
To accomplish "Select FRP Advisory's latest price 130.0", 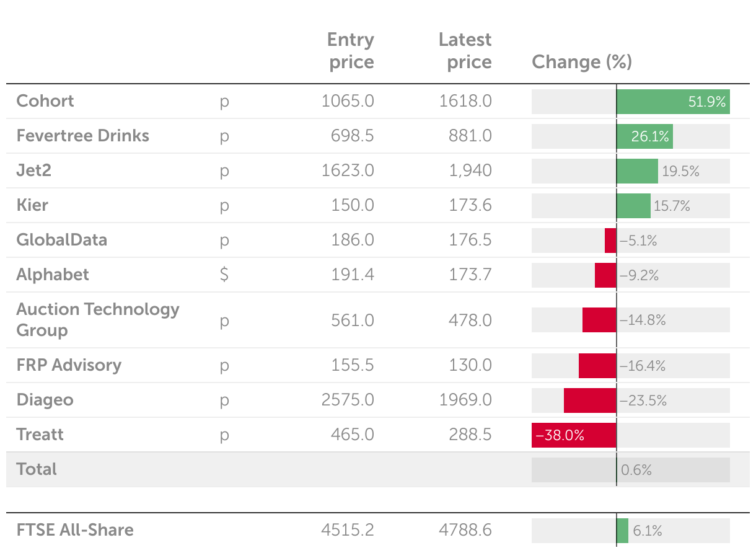I will (x=470, y=365).
